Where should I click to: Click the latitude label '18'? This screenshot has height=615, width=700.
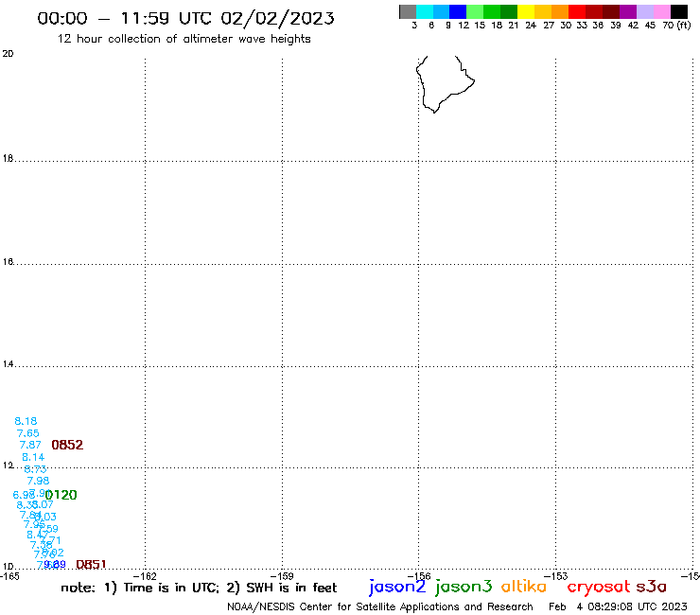[x=8, y=159]
